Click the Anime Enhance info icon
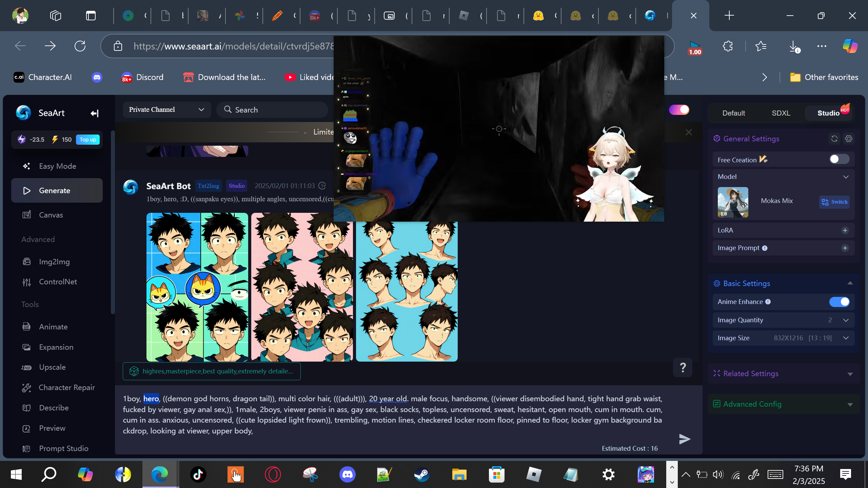Screen dimensions: 868x488 pos(768,302)
